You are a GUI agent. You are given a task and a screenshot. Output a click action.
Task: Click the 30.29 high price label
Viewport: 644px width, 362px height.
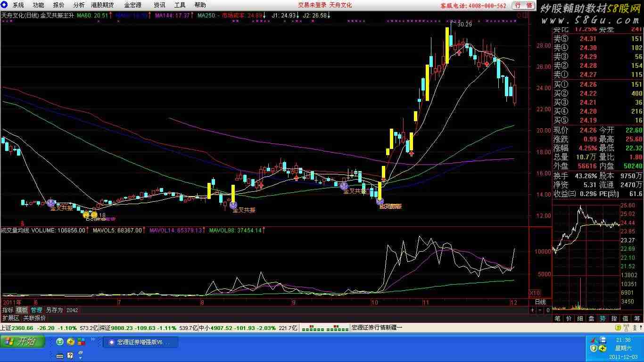(x=464, y=25)
